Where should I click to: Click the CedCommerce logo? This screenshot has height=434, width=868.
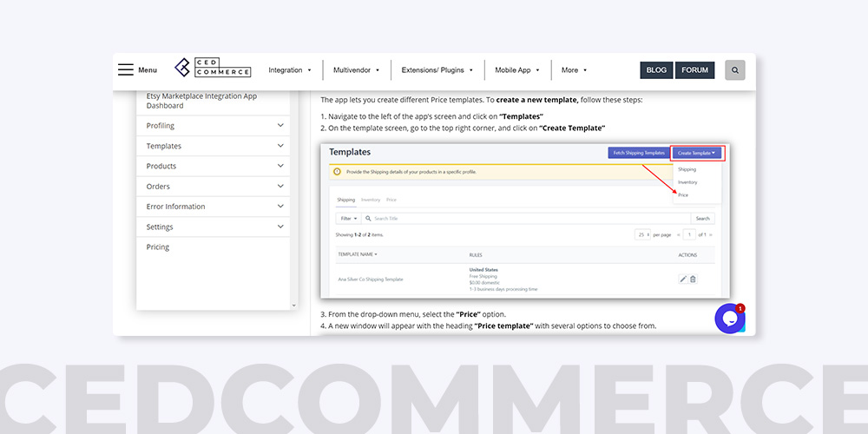[213, 68]
